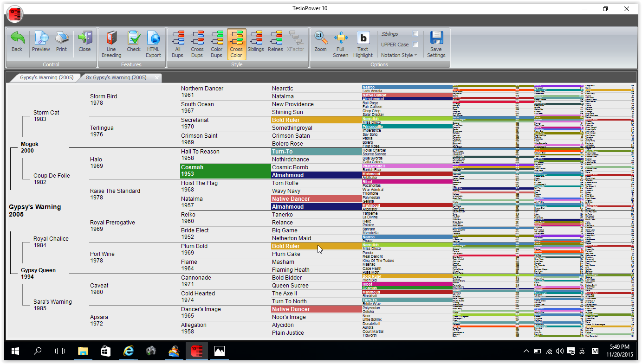Switch to Gypsy's Warning (2005) tab
This screenshot has width=642, height=364.
click(x=46, y=78)
